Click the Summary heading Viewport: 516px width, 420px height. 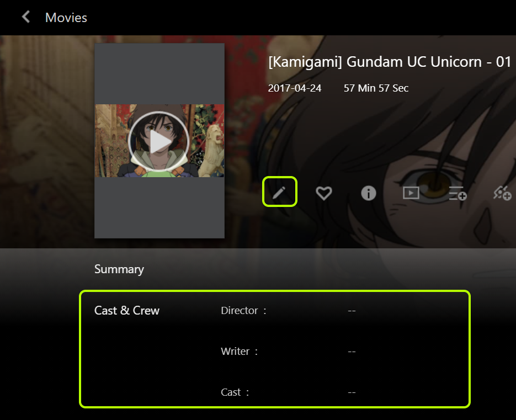119,269
